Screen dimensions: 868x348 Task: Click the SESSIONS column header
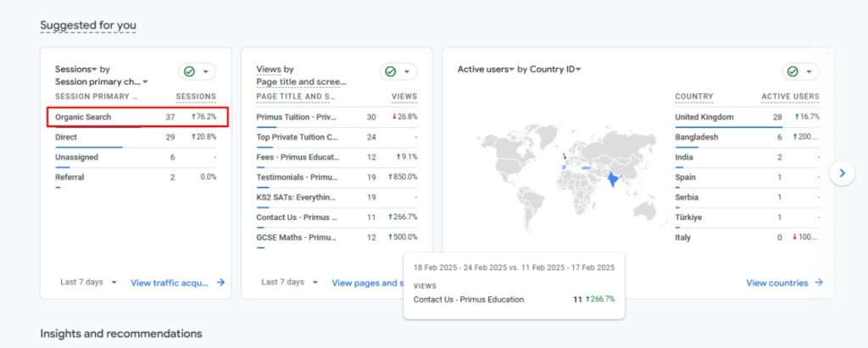[196, 97]
